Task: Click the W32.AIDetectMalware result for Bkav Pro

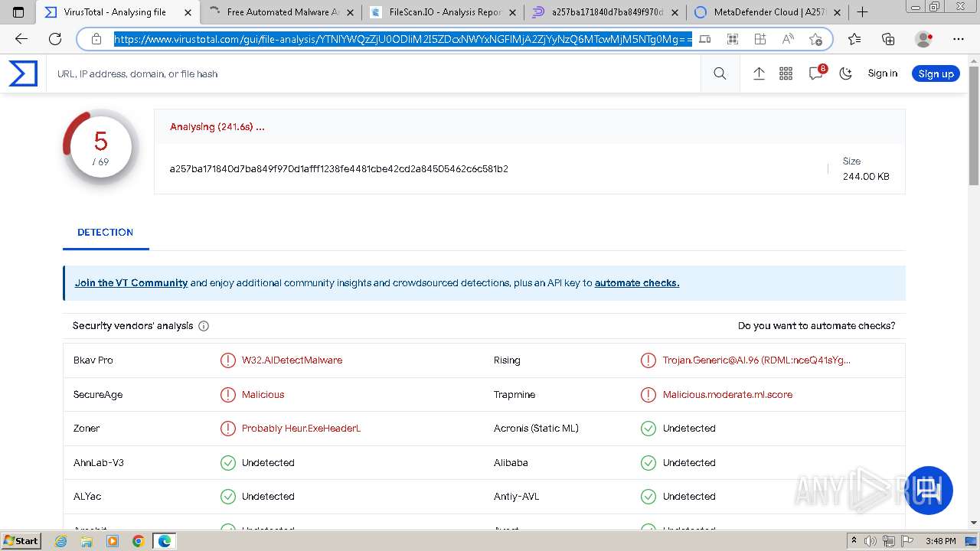Action: [x=292, y=360]
